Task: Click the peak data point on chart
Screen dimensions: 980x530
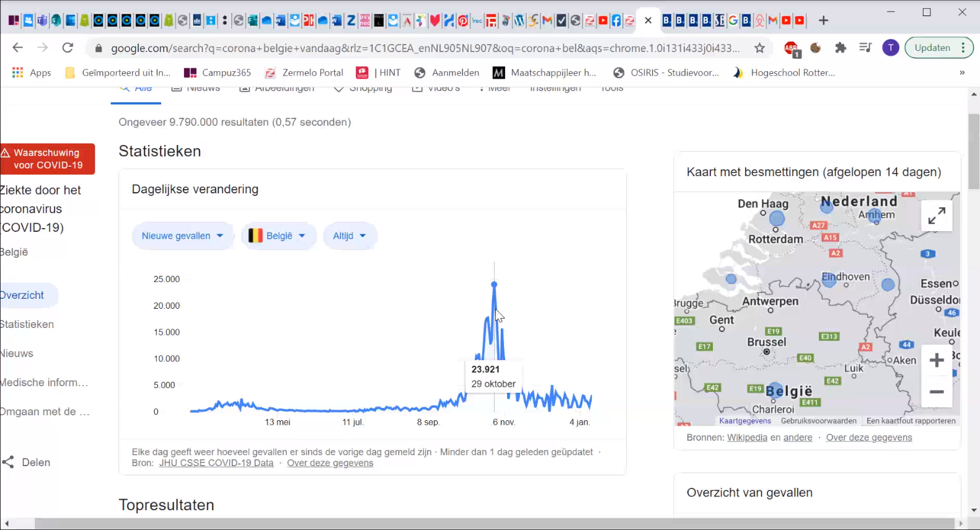Action: 494,285
